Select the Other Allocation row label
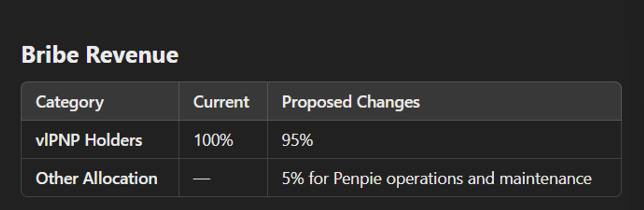Image resolution: width=644 pixels, height=210 pixels. (x=96, y=179)
